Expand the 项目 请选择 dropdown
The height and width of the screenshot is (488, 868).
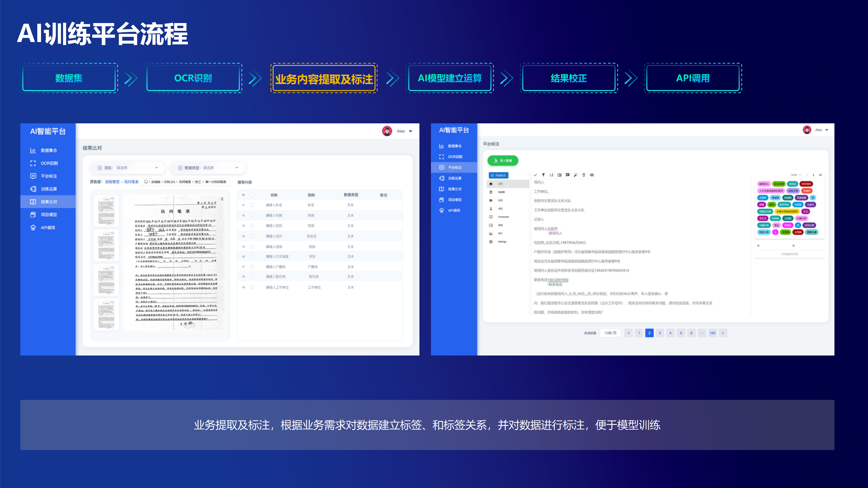click(128, 168)
